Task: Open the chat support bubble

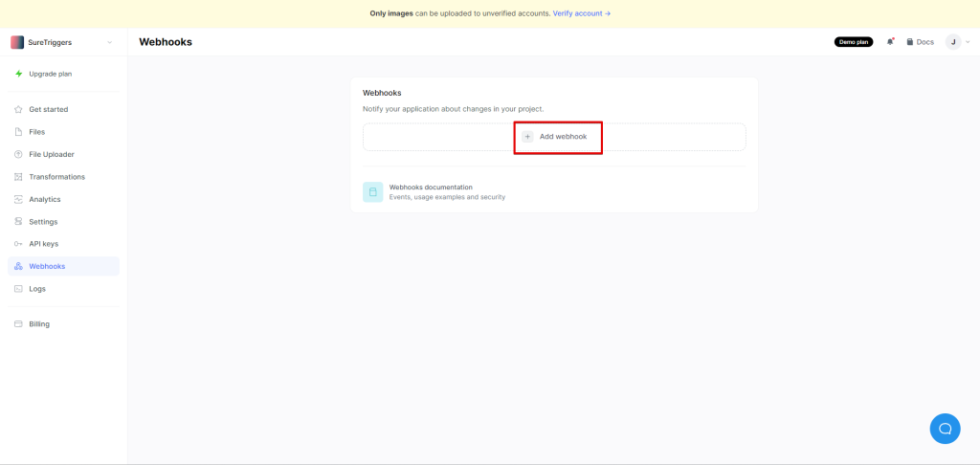Action: [945, 428]
